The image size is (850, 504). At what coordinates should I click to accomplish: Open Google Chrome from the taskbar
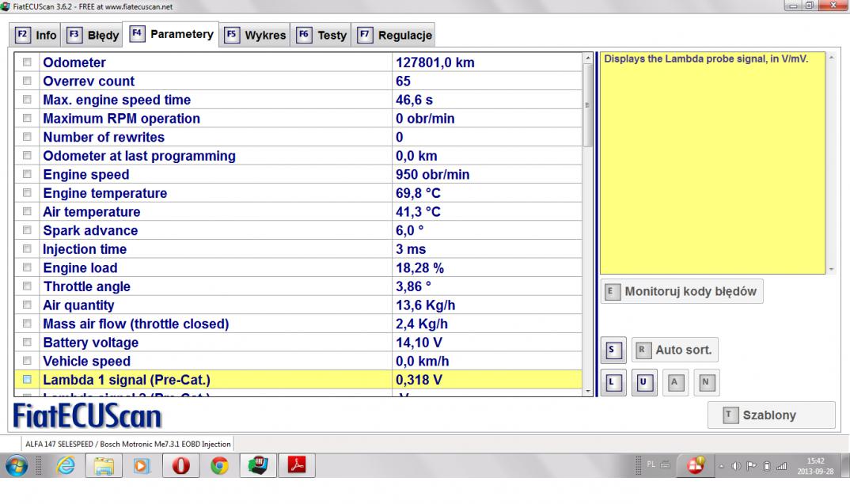tap(219, 465)
